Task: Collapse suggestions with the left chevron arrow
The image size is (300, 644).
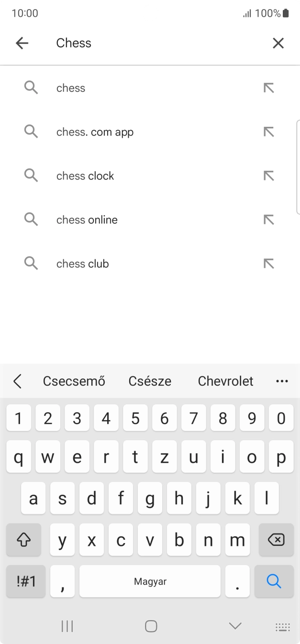Action: coord(17,381)
